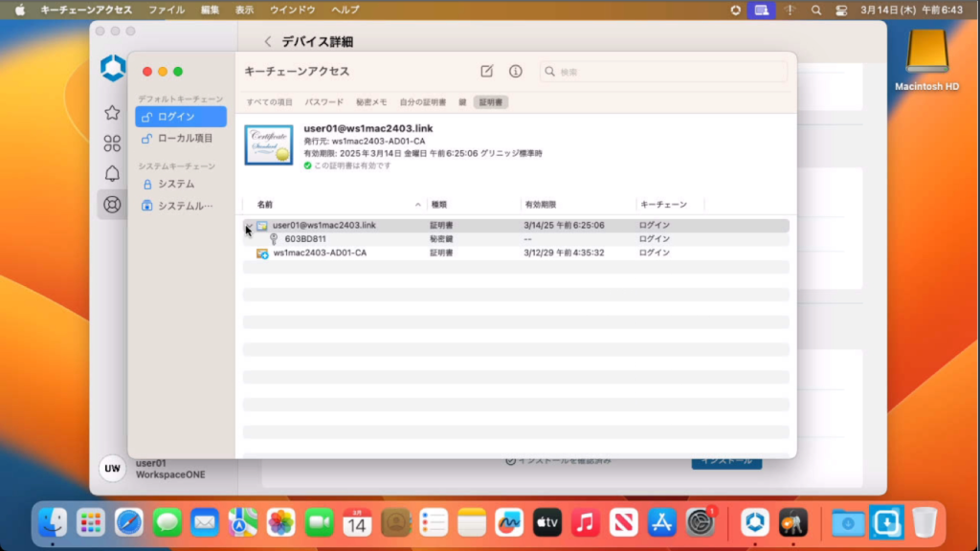Click the support lifebuoy icon in sidebar

coord(112,205)
